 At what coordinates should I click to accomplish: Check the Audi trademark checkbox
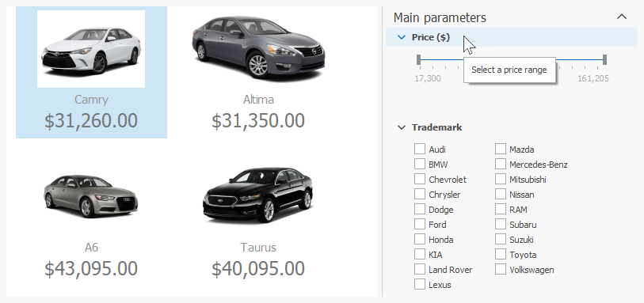pyautogui.click(x=419, y=149)
